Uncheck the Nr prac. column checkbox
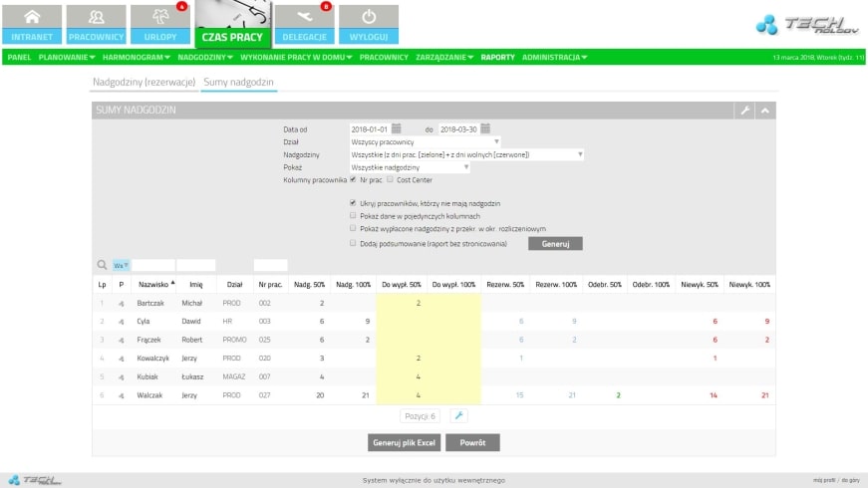 353,180
